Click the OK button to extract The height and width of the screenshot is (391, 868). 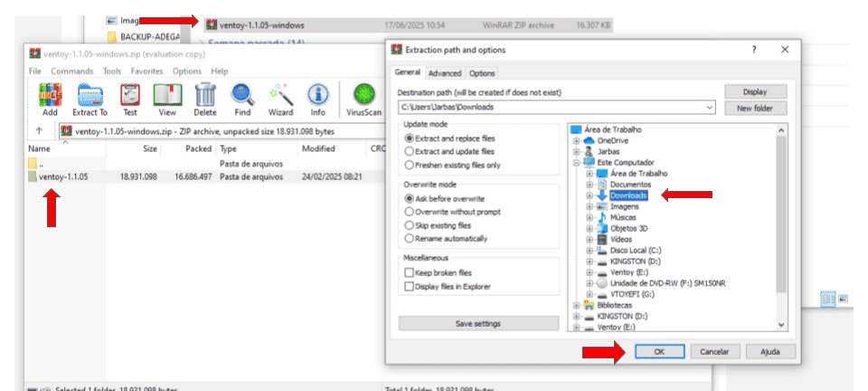tap(659, 352)
